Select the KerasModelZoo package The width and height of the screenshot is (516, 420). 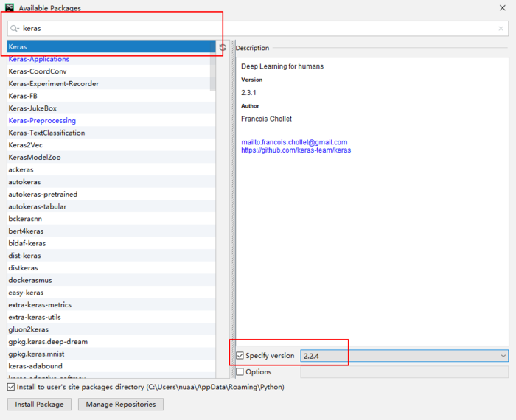(x=111, y=157)
